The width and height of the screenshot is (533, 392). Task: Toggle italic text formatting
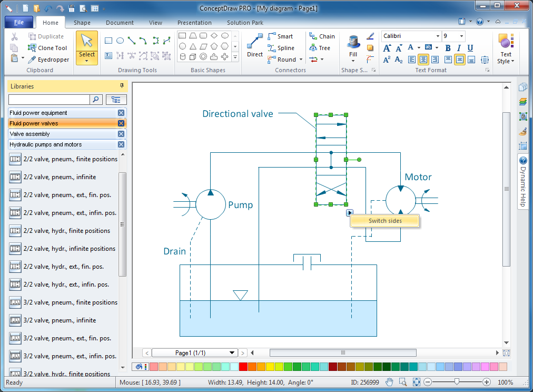(x=460, y=48)
